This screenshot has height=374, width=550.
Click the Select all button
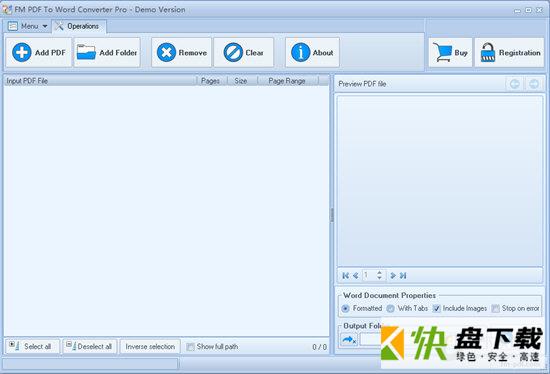coord(32,346)
